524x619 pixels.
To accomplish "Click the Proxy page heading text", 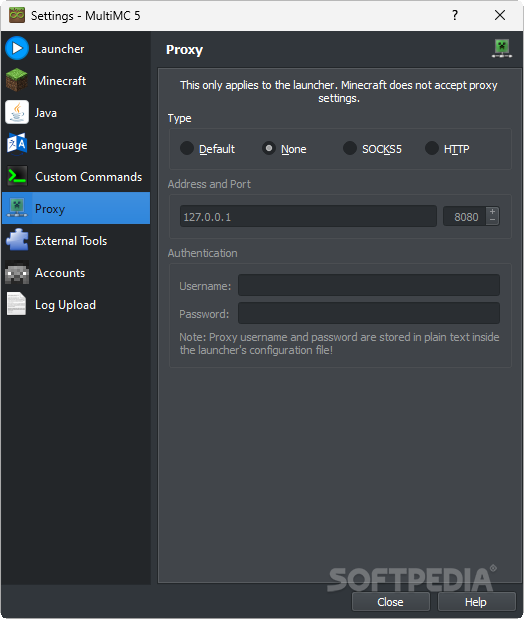I will 184,50.
